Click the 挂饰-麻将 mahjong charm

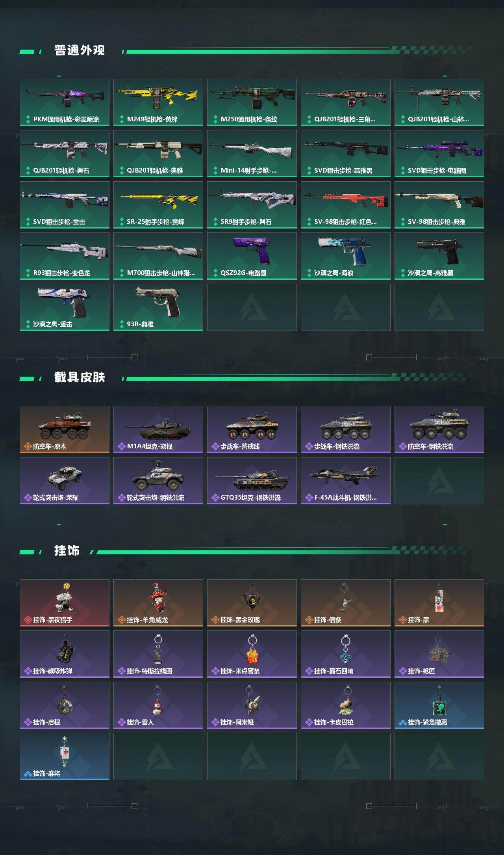point(65,756)
